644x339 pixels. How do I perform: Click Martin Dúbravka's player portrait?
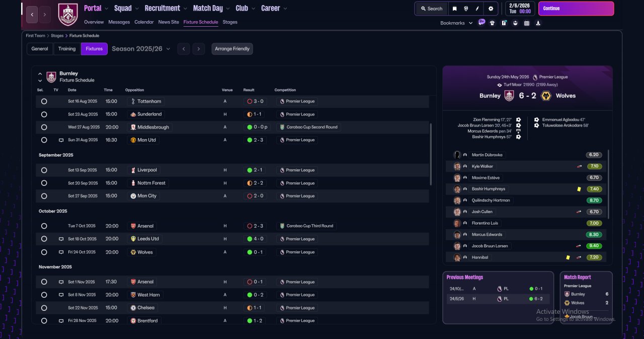click(x=457, y=155)
